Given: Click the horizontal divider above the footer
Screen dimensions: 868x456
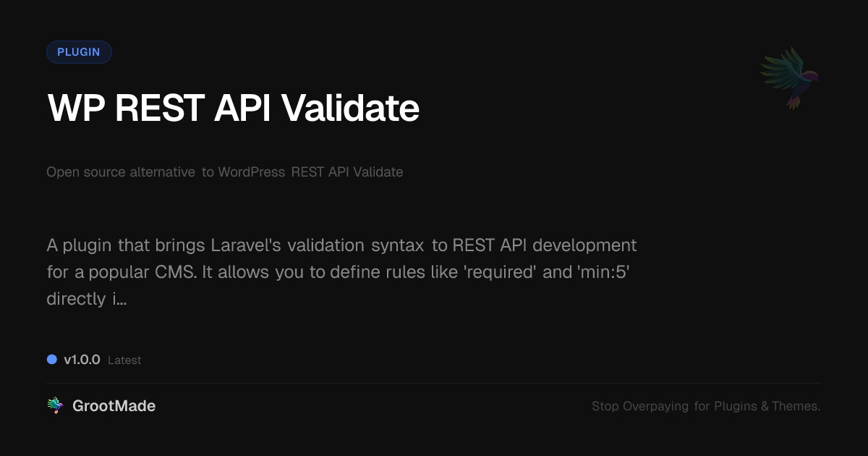Looking at the screenshot, I should pos(434,383).
